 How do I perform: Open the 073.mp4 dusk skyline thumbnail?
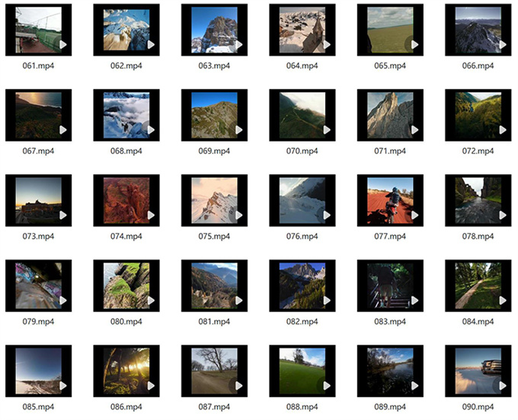[38, 200]
